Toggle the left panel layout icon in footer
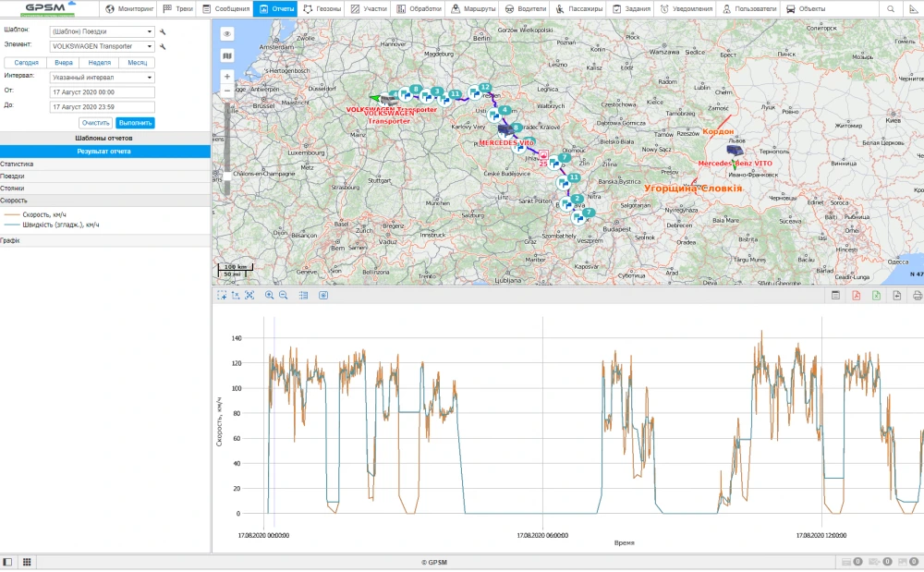The image size is (924, 572). click(x=8, y=562)
